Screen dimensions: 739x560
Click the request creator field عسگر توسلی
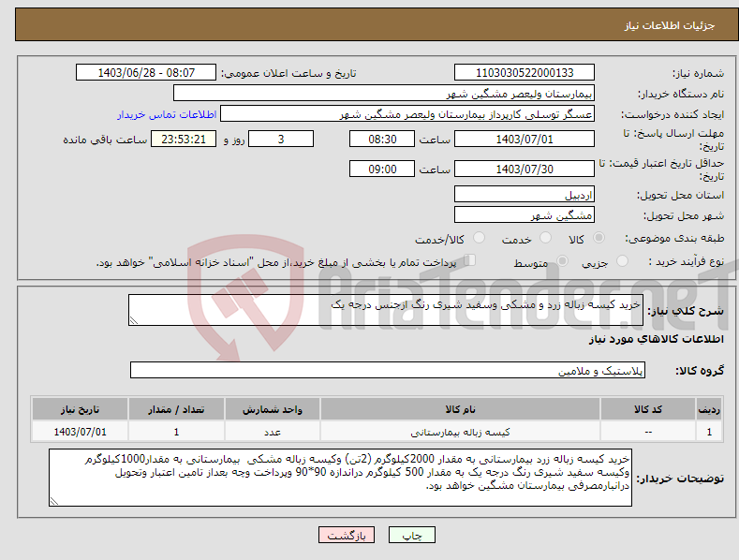[407, 114]
